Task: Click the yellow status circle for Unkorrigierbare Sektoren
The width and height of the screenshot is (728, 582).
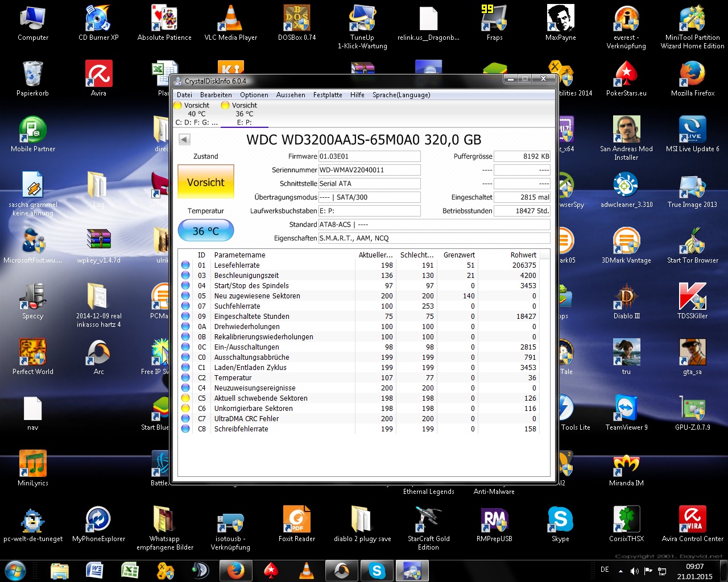Action: coord(185,409)
